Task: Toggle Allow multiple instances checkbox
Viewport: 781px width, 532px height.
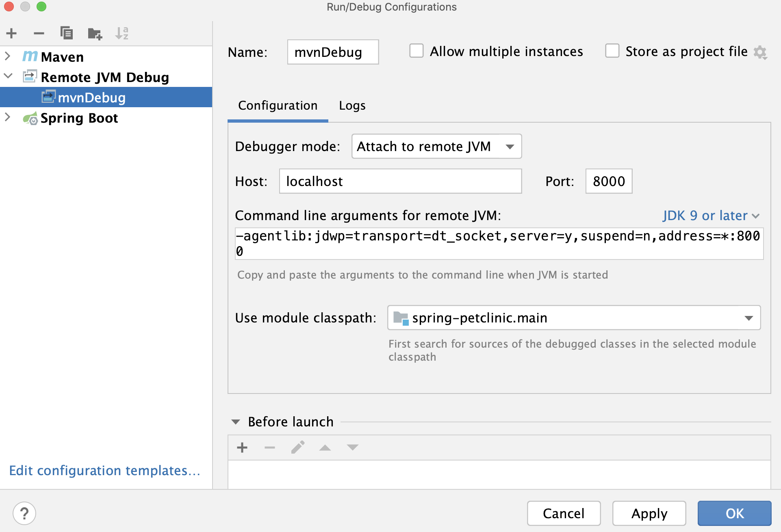Action: click(x=416, y=52)
